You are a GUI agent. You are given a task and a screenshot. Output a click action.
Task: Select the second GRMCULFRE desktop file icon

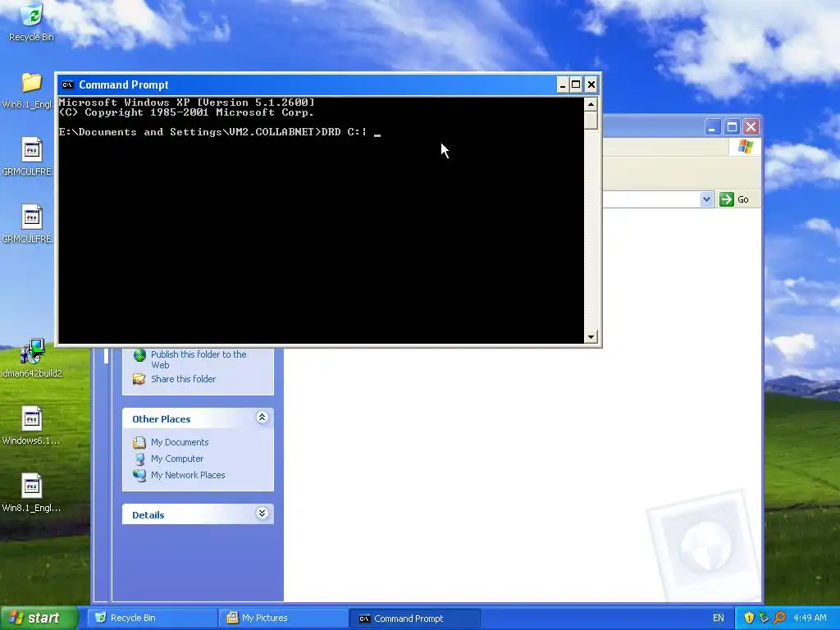32,217
